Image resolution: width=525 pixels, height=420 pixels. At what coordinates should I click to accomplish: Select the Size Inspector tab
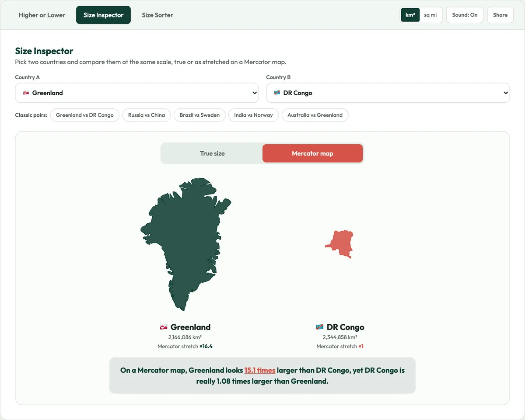[103, 15]
